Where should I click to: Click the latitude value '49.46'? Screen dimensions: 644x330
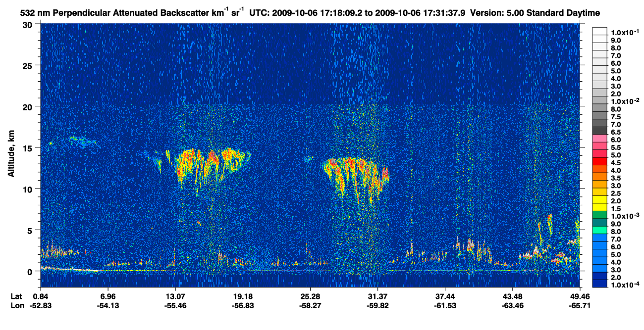click(580, 296)
